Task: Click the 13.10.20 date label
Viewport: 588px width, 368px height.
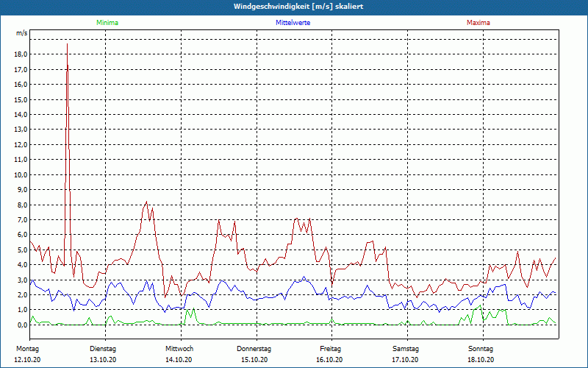Action: pyautogui.click(x=103, y=360)
